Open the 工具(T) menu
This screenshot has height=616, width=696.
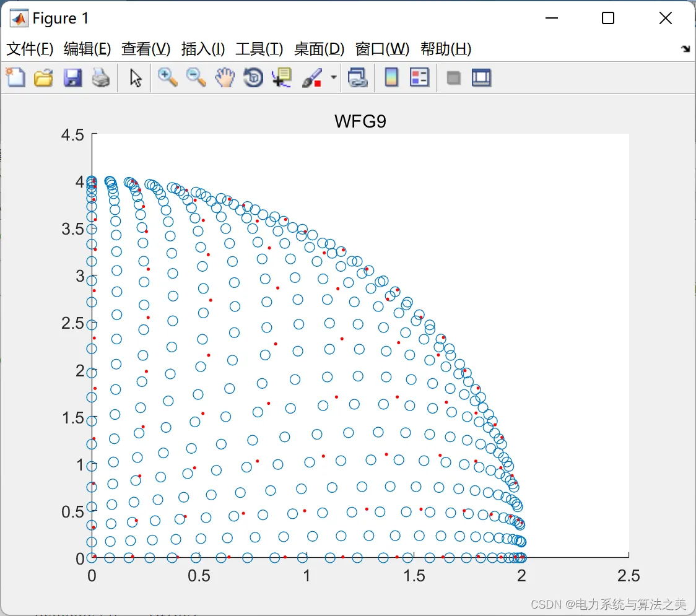pyautogui.click(x=259, y=49)
